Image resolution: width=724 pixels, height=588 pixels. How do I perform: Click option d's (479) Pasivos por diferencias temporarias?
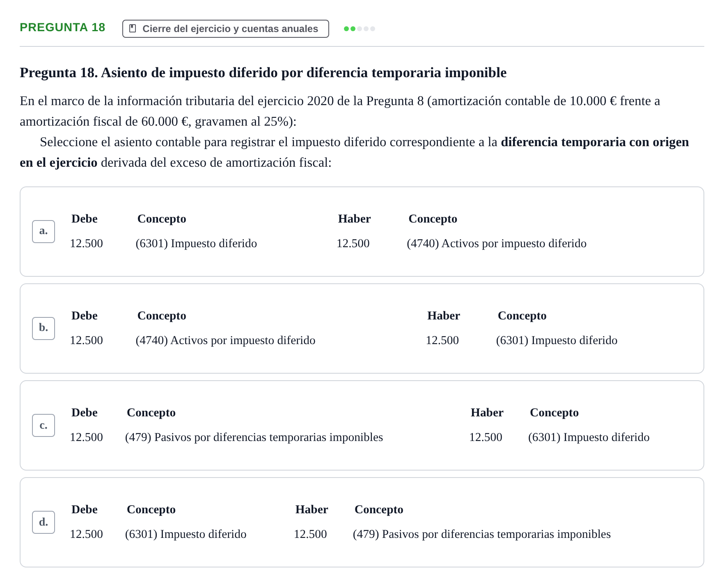[x=482, y=534]
